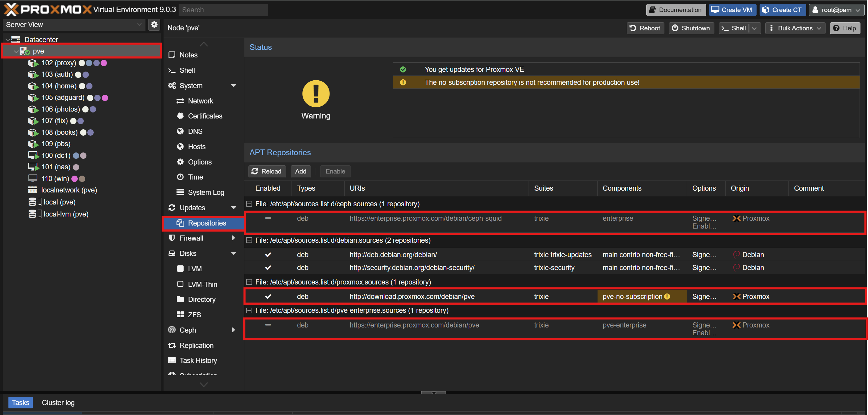Click the pve-no-subscription warning icon
This screenshot has height=415, width=868.
pos(667,297)
